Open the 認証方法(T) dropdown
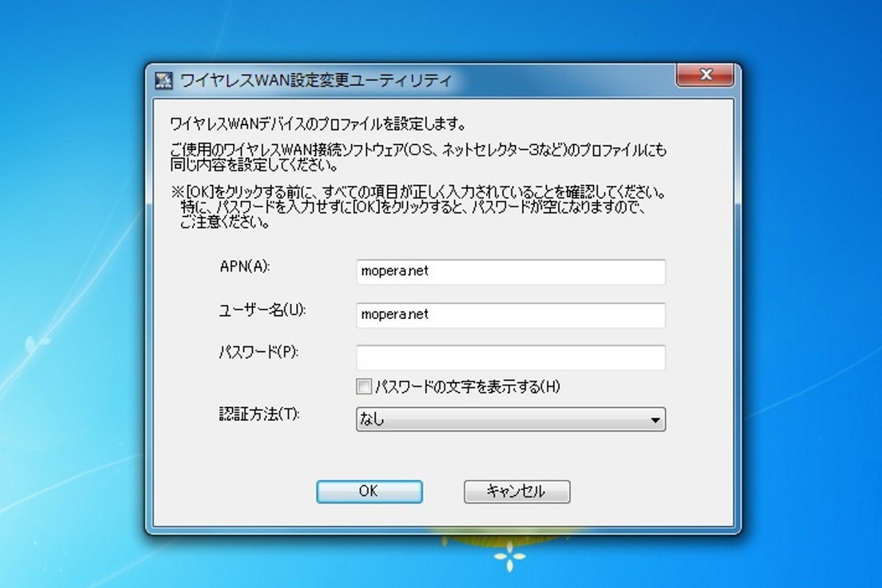Screen dimensions: 882x588 (x=511, y=420)
